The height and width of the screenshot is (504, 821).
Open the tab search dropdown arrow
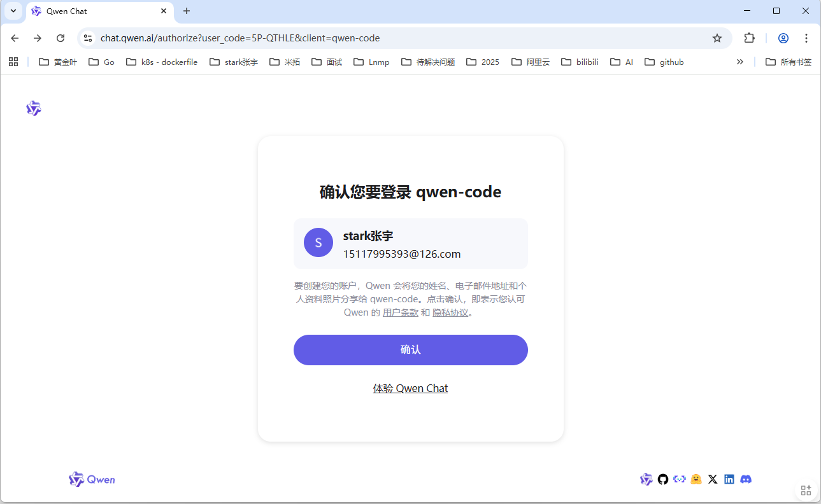[13, 11]
